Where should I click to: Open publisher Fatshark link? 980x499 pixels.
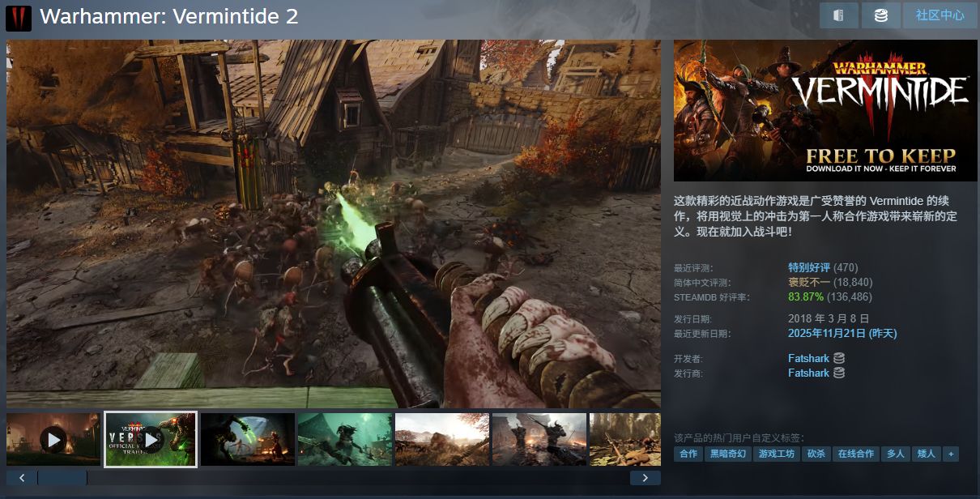[x=809, y=373]
